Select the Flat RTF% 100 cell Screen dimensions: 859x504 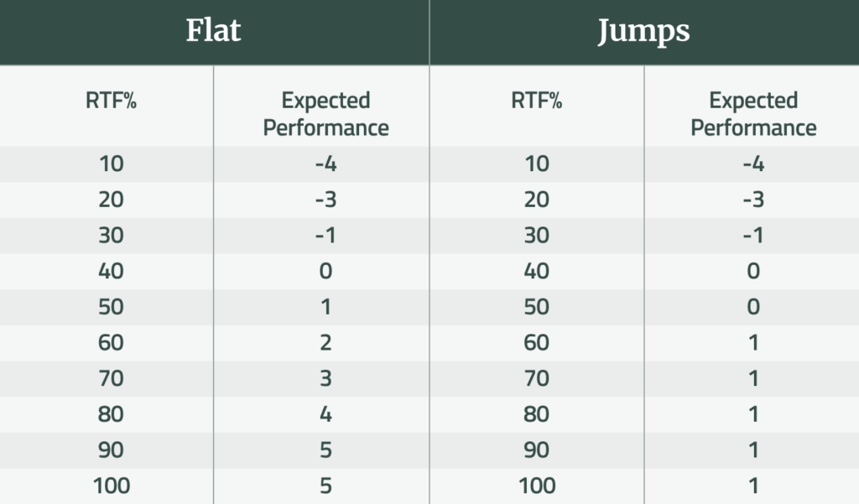[111, 486]
